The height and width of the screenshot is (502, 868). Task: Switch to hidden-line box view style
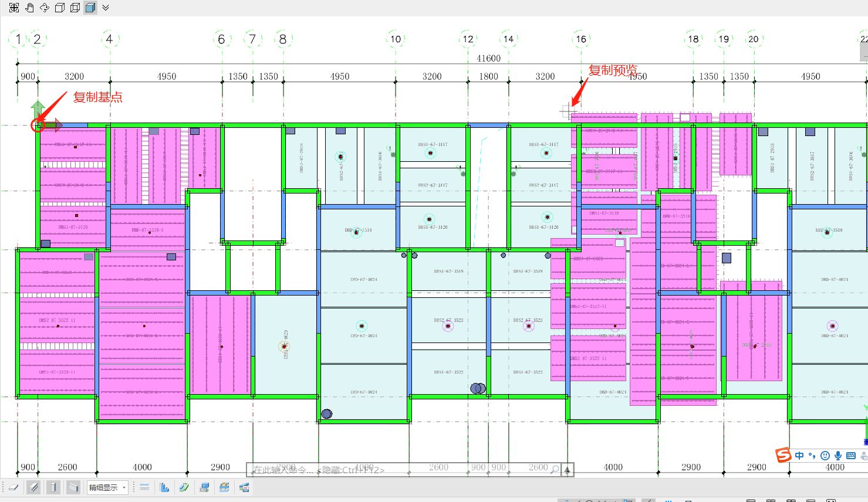(60, 8)
